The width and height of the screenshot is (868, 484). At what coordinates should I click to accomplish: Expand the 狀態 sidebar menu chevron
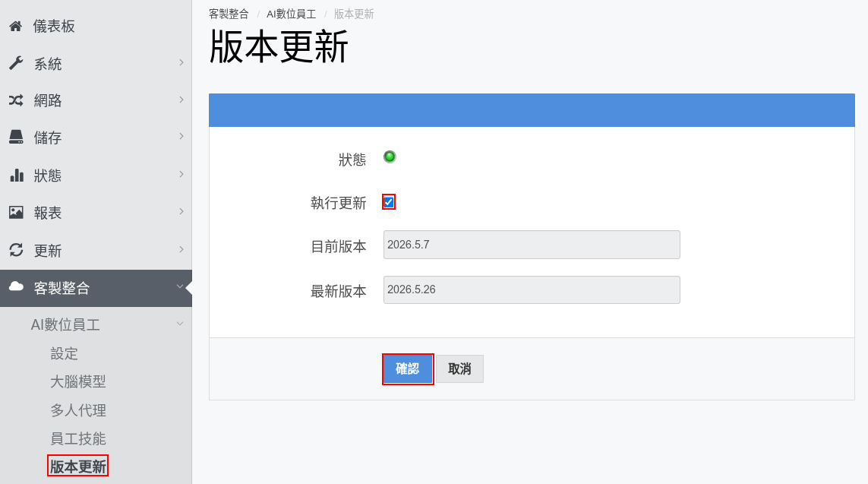[181, 175]
